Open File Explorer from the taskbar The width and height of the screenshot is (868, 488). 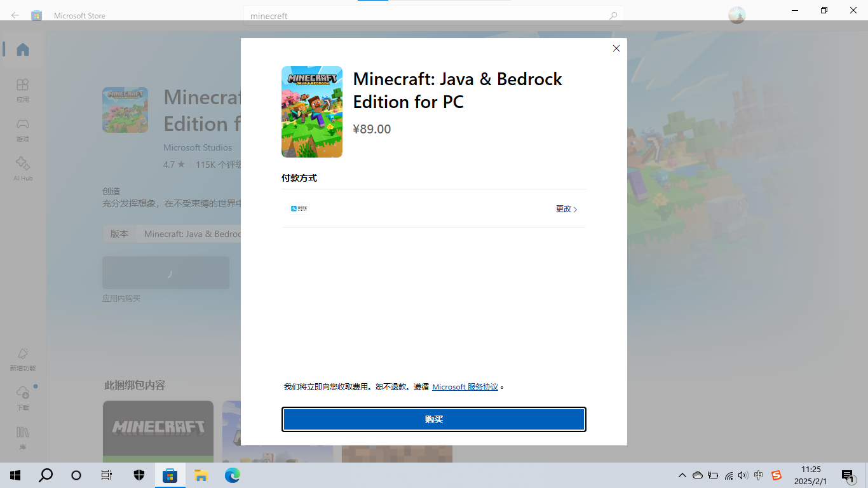[x=201, y=475]
